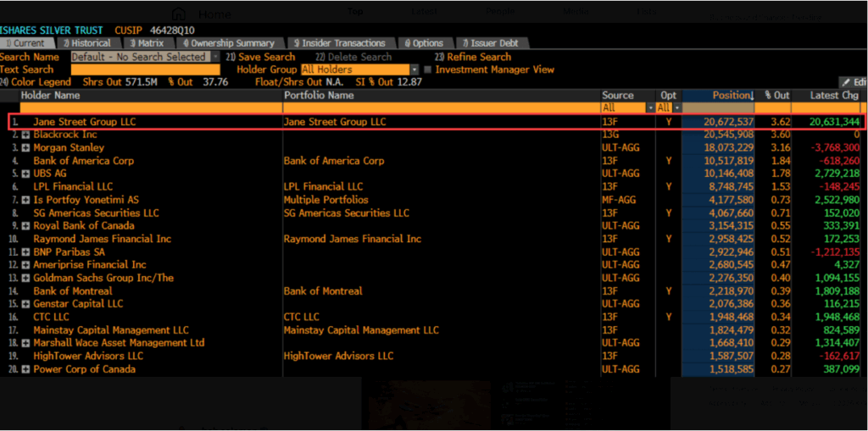Screen dimensions: 868x431
Task: Click plus icon for Genstar Capital LLC
Action: [x=25, y=304]
